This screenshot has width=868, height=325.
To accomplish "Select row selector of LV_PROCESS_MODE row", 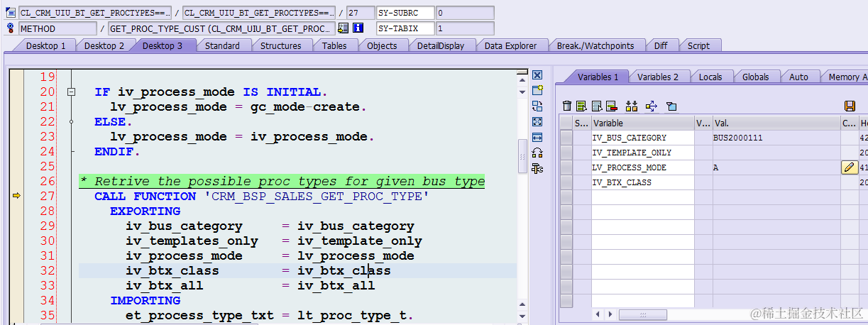I will point(566,167).
